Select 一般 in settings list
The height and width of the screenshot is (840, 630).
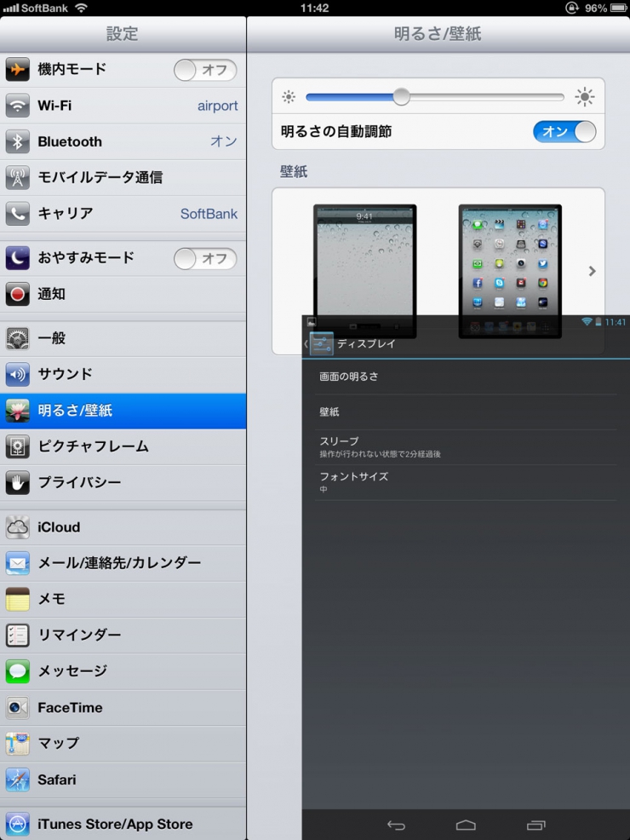(123, 338)
